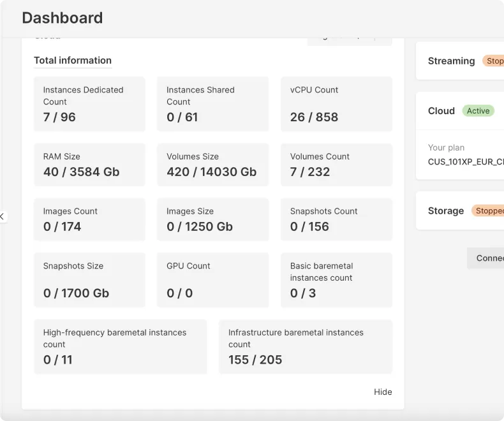This screenshot has width=504, height=421.
Task: Click the Volumes Size stat card
Action: pos(213,165)
